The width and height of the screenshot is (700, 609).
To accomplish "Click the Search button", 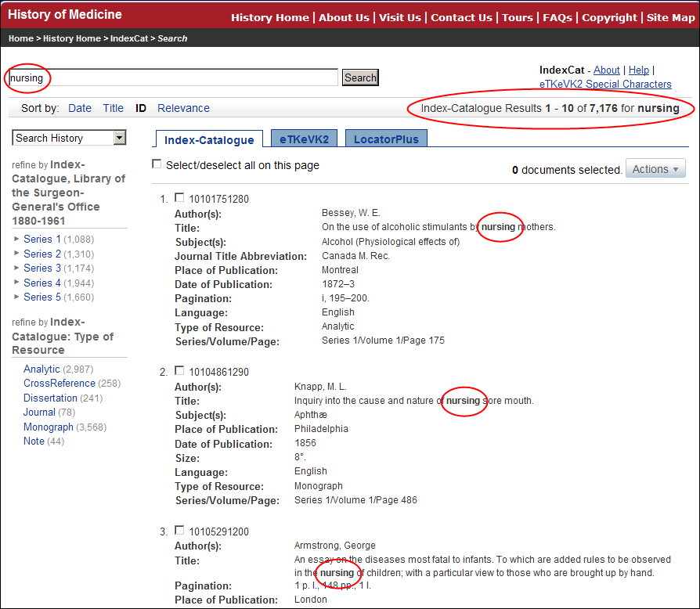I will [360, 77].
